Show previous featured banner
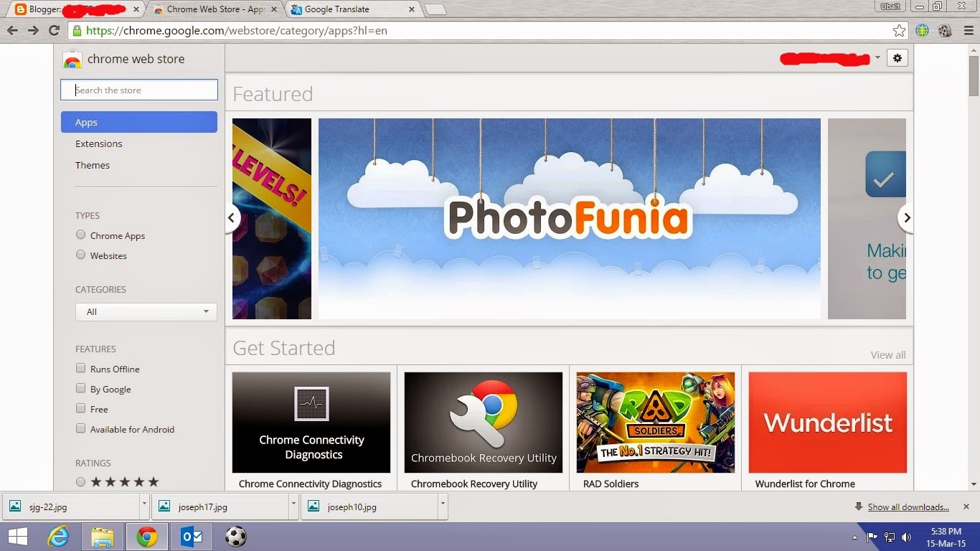This screenshot has width=980, height=551. tap(232, 217)
